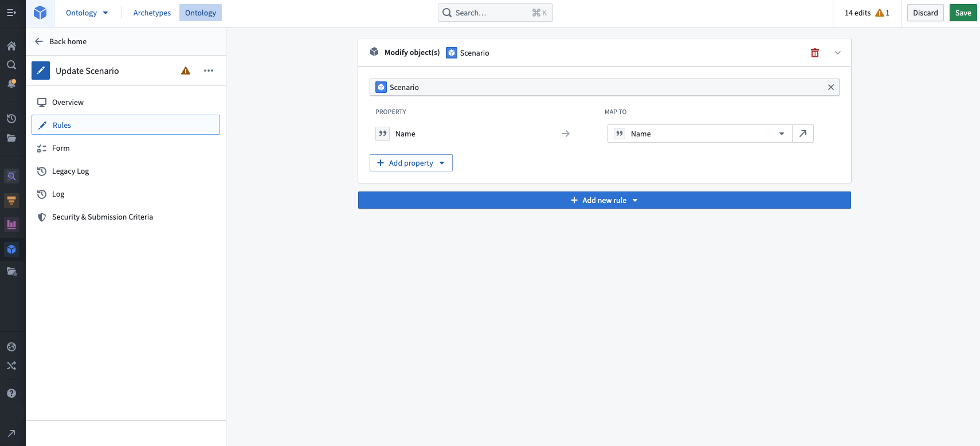980x446 pixels.
Task: Open the Ontology dropdown in top bar
Action: point(87,13)
